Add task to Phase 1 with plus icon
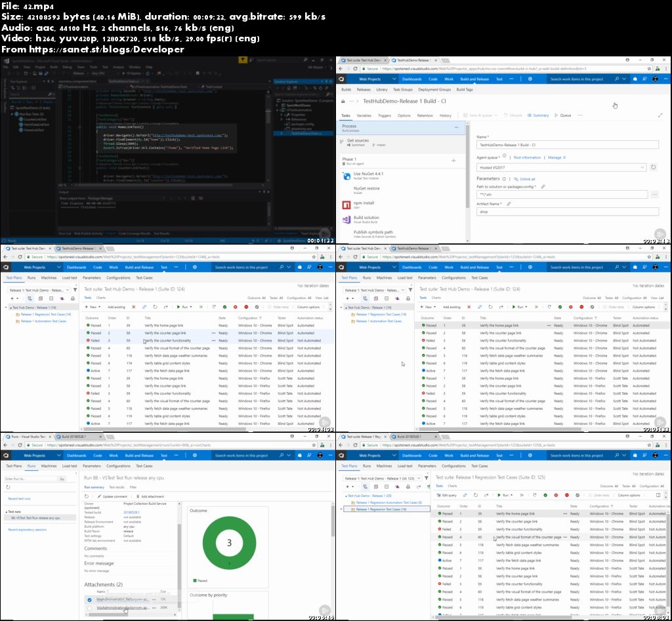 453,161
